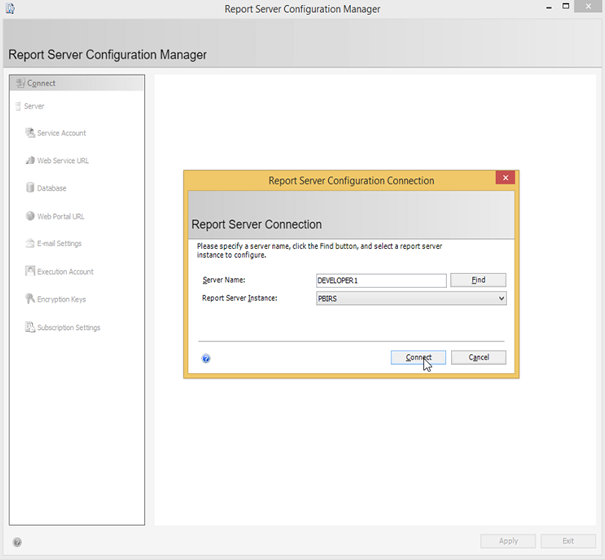This screenshot has width=605, height=560.
Task: Open the Web Portal URL label
Action: tap(61, 217)
